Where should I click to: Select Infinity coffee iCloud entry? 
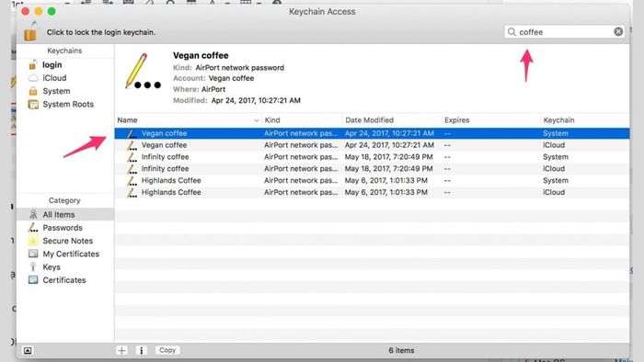point(372,168)
